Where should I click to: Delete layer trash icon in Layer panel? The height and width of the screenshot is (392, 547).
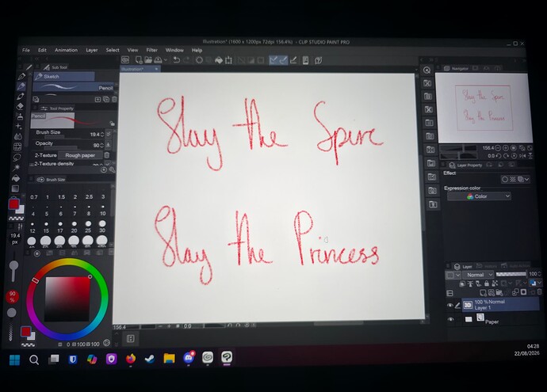(540, 291)
